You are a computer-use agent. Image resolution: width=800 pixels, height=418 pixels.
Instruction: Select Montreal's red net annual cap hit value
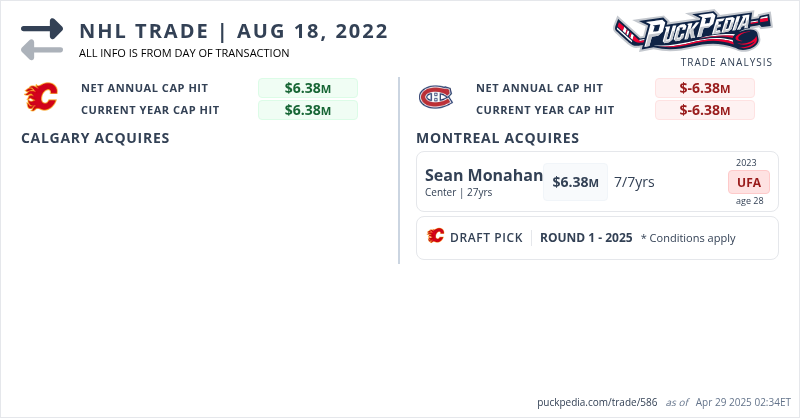(704, 88)
